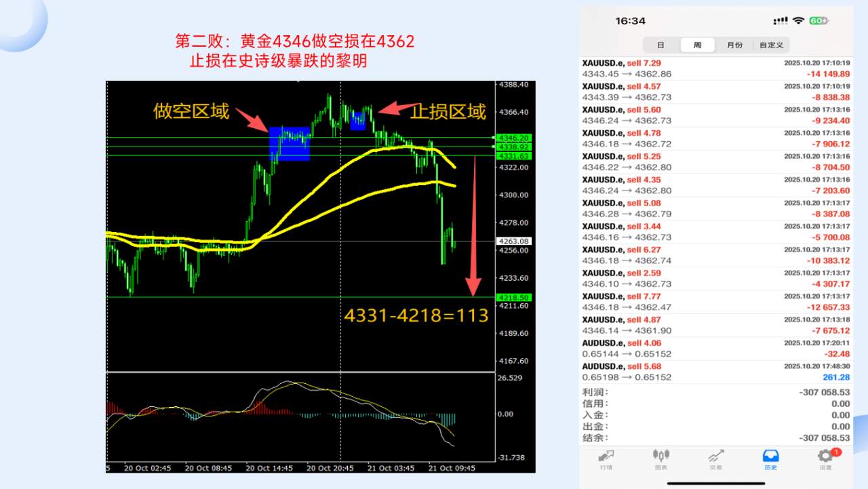Open the 设置 settings gear icon
Viewport: 868px width, 489px height.
pos(825,455)
